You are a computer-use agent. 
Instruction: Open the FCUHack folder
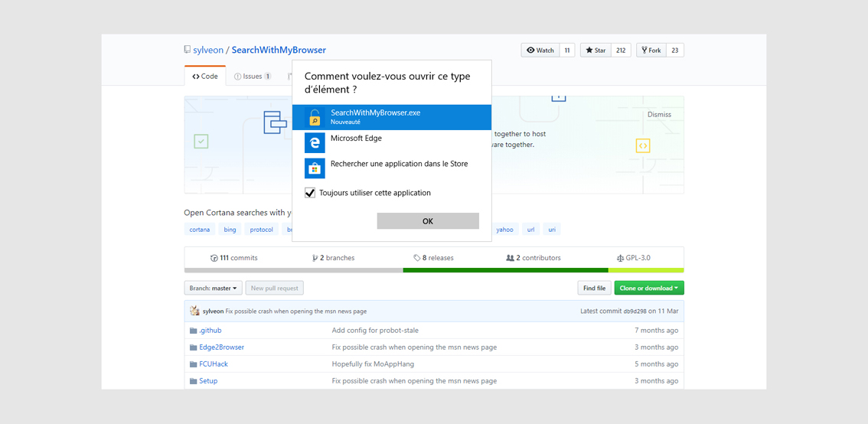click(214, 364)
